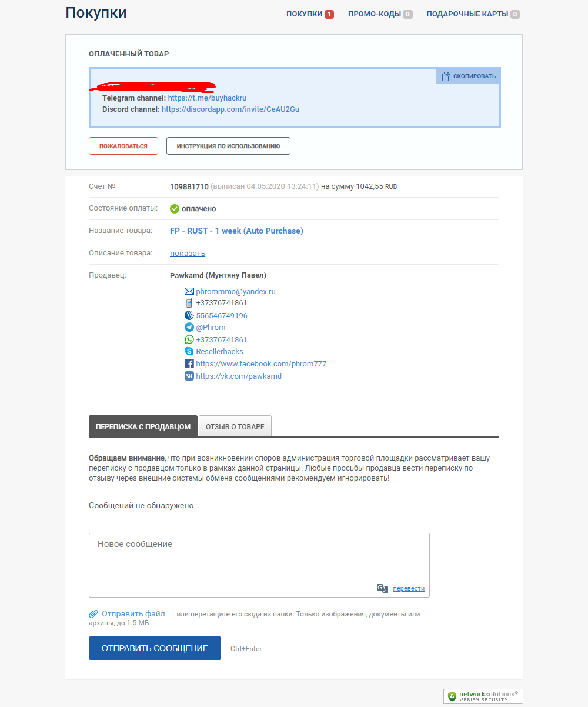Open vk.com/pawkamd link
588x707 pixels.
[239, 376]
